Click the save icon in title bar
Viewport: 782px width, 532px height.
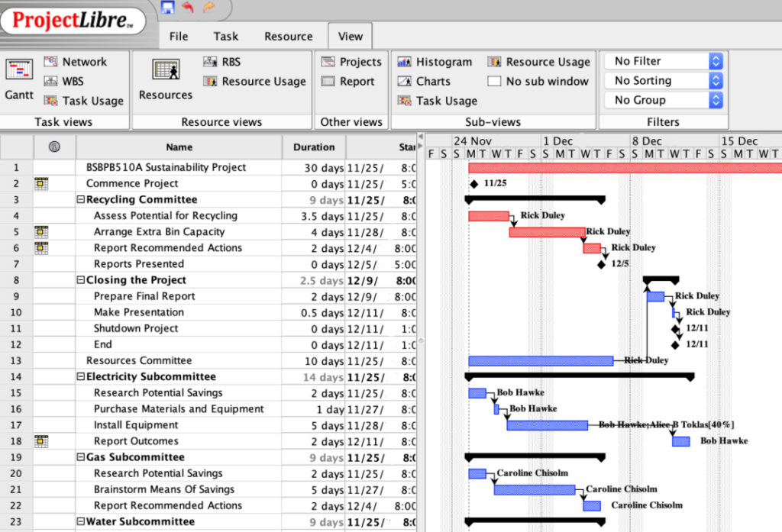(x=167, y=7)
